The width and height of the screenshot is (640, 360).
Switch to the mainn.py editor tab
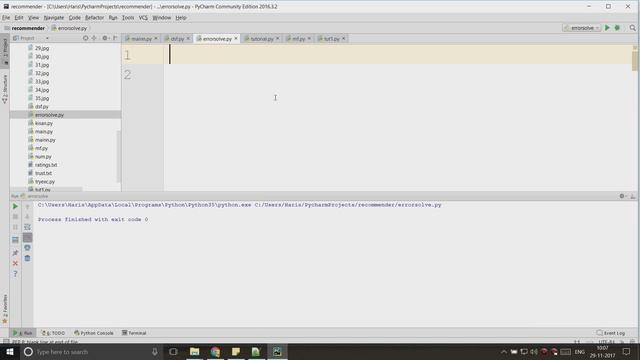[141, 39]
